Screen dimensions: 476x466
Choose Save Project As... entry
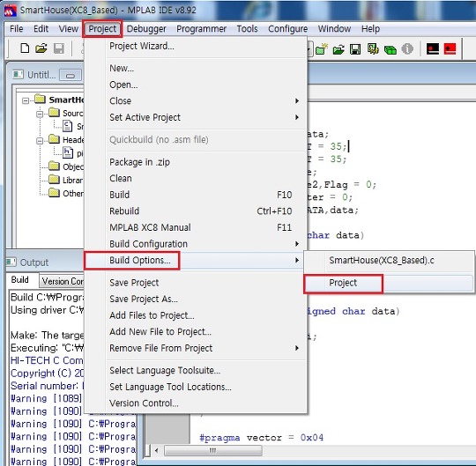coord(196,300)
